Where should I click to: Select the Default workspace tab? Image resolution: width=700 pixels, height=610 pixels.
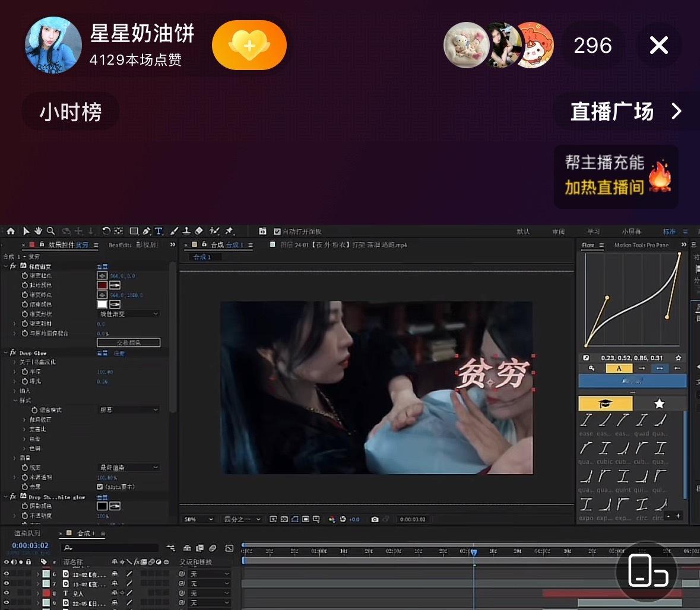[x=522, y=231]
